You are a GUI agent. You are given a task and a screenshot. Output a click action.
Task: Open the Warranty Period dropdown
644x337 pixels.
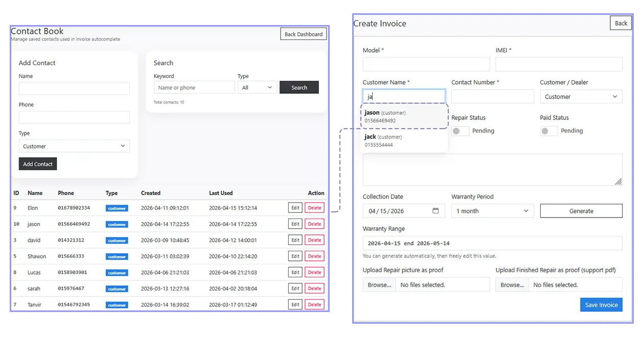492,210
